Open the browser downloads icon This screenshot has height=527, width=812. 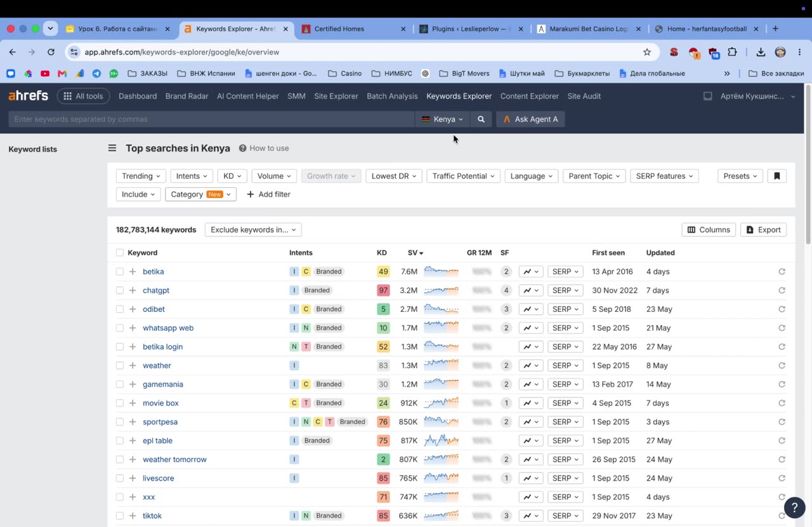tap(761, 52)
